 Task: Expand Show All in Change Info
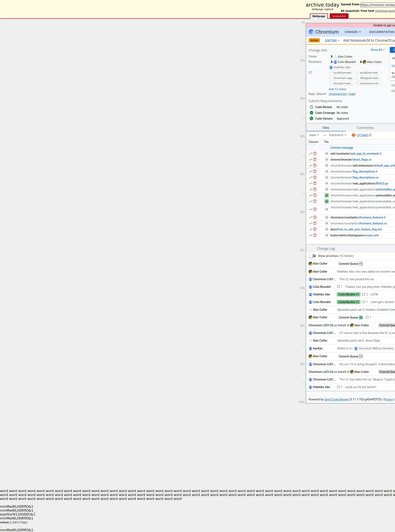377,50
